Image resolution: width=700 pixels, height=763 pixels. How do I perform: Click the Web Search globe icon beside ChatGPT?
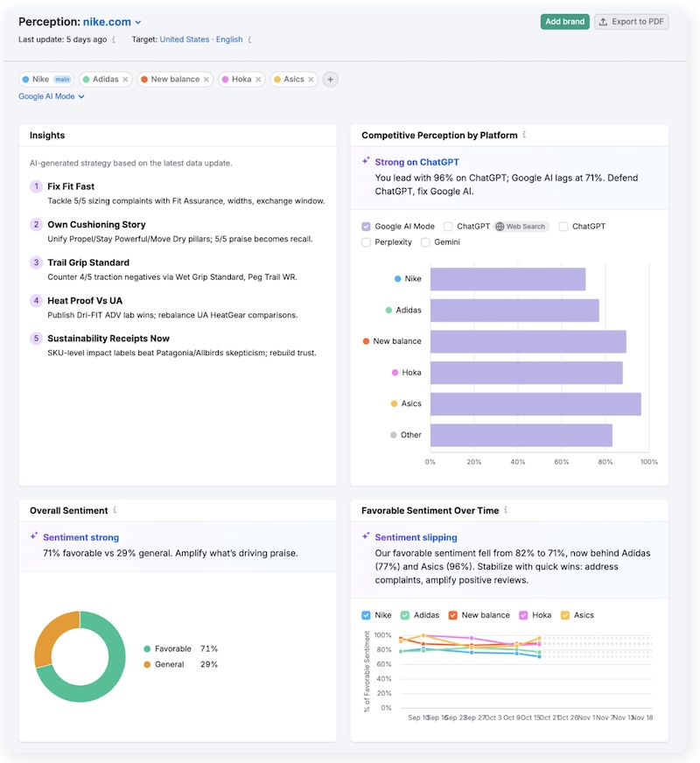click(500, 226)
